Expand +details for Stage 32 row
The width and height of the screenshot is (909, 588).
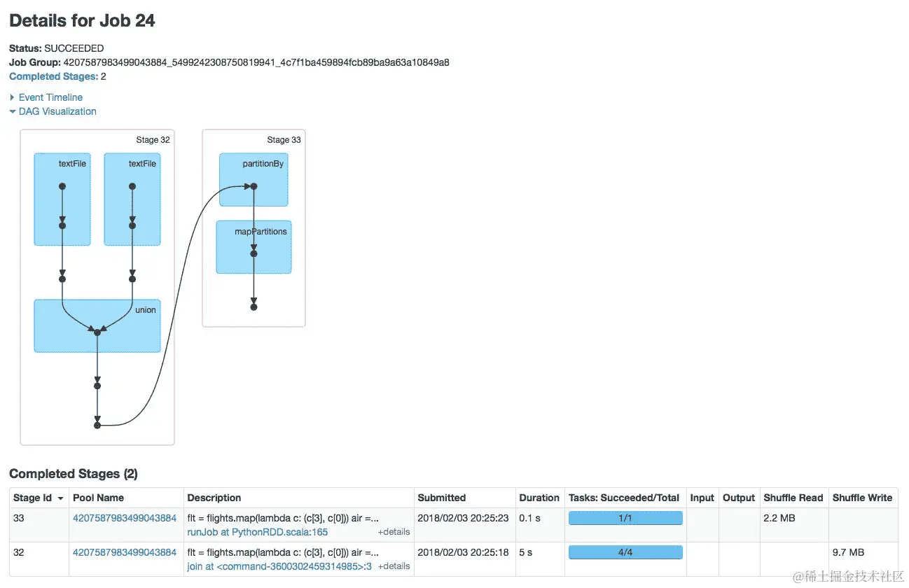click(394, 566)
